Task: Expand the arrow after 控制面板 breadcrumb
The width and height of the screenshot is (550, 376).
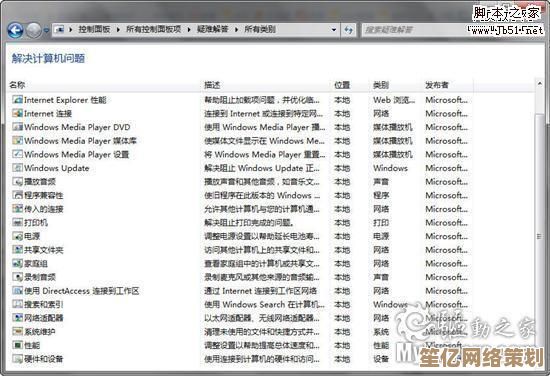Action: (118, 30)
